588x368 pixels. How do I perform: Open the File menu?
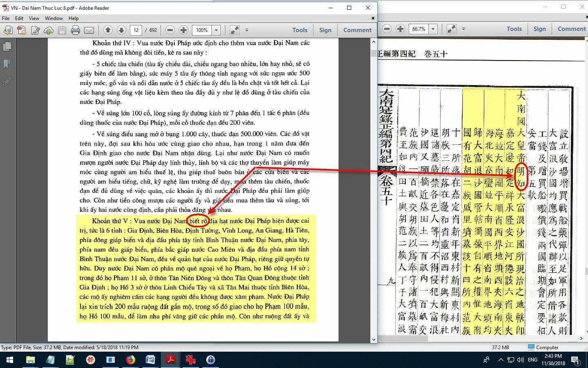point(6,18)
